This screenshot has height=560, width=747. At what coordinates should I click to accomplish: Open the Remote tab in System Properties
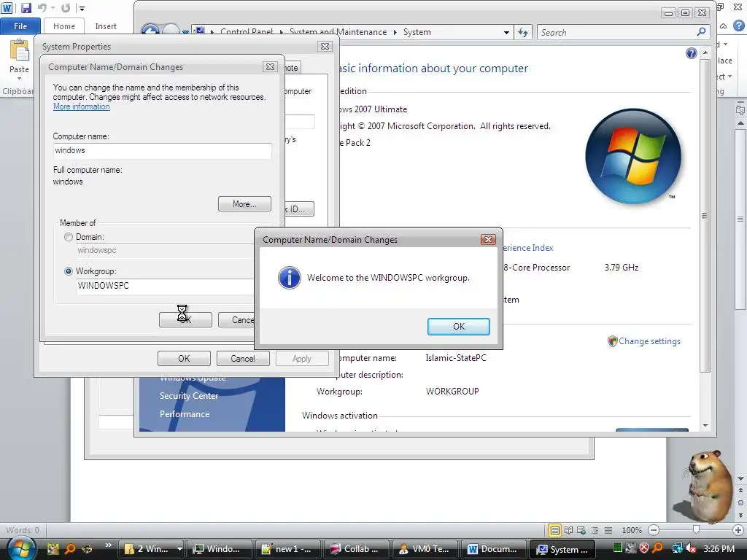click(x=292, y=68)
